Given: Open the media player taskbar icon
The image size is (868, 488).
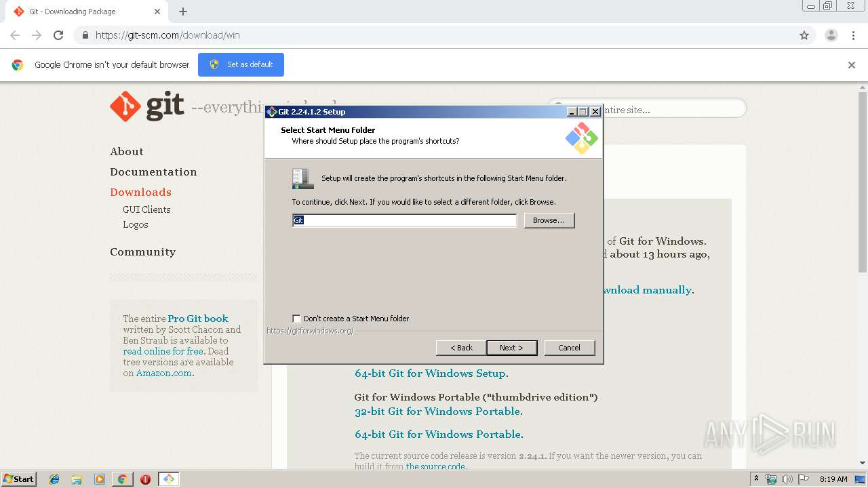Looking at the screenshot, I should tap(99, 479).
